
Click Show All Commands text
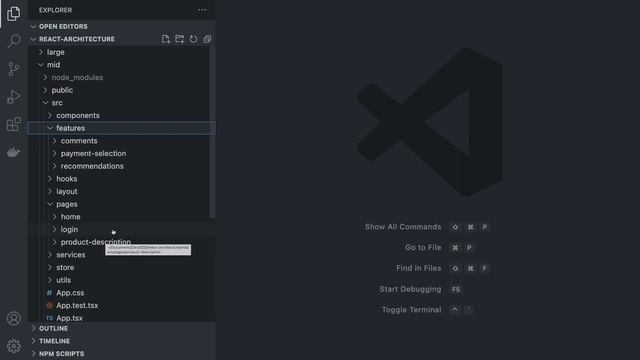(x=403, y=227)
